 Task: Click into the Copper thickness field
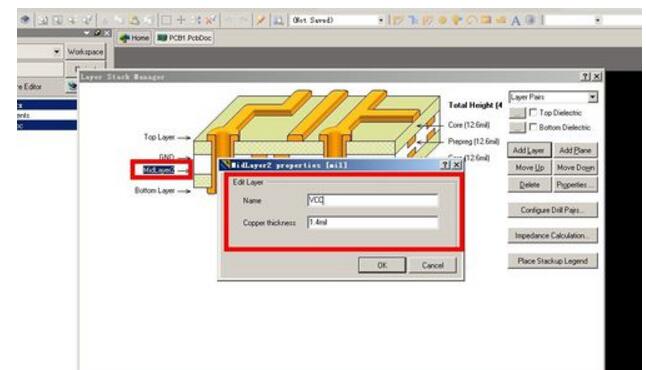pyautogui.click(x=372, y=222)
